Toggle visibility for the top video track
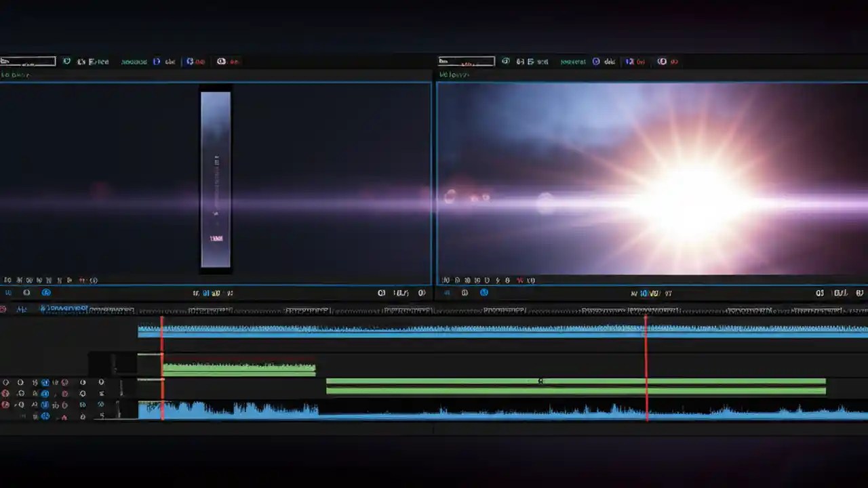The height and width of the screenshot is (488, 868). 5,382
